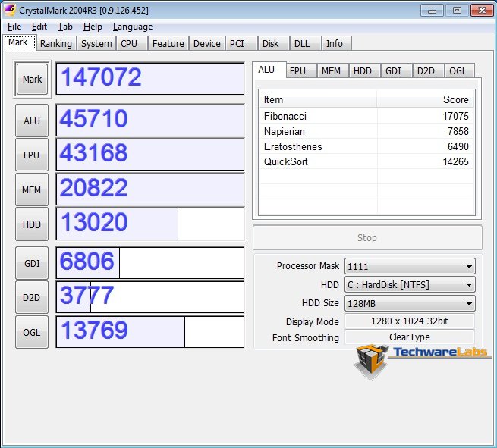Minimize the CrystalMark window
This screenshot has height=448, width=497.
(x=432, y=10)
